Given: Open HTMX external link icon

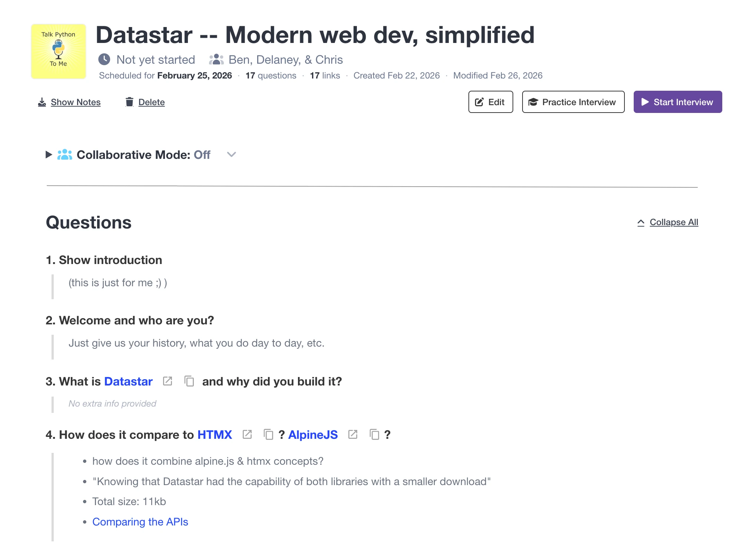Looking at the screenshot, I should (x=247, y=434).
